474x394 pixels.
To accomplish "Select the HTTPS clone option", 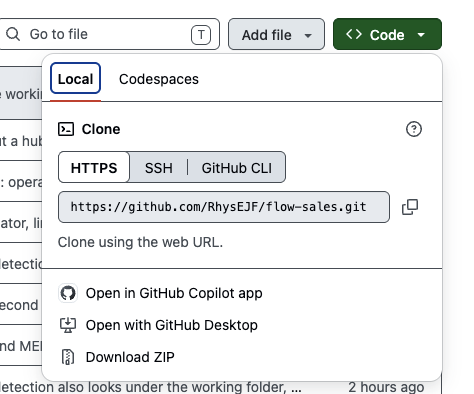I will tap(94, 167).
